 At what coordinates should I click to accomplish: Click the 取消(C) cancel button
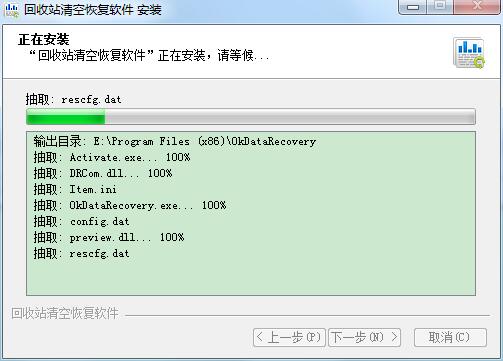450,337
